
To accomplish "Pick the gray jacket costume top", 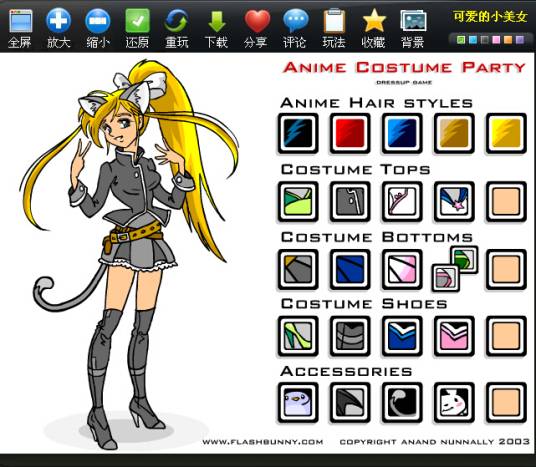I will [x=350, y=202].
